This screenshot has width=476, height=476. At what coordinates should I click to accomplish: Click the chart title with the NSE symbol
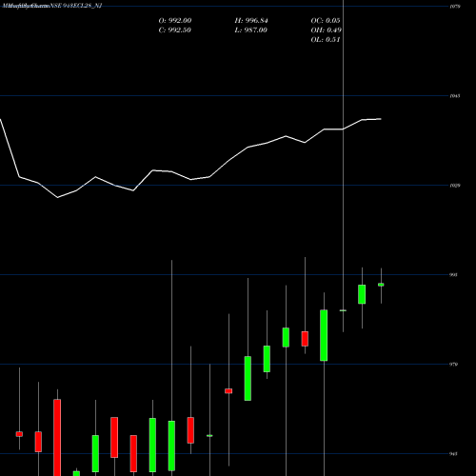pyautogui.click(x=52, y=6)
